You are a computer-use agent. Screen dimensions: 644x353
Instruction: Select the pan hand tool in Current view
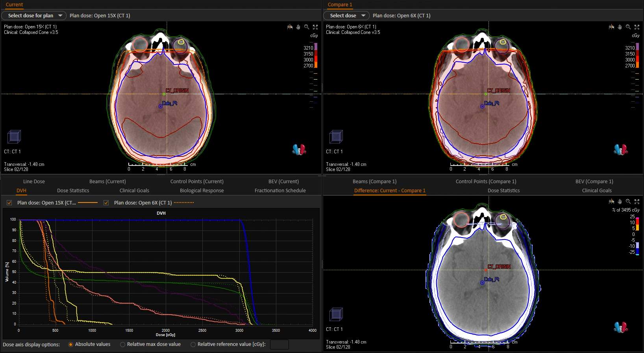click(298, 27)
